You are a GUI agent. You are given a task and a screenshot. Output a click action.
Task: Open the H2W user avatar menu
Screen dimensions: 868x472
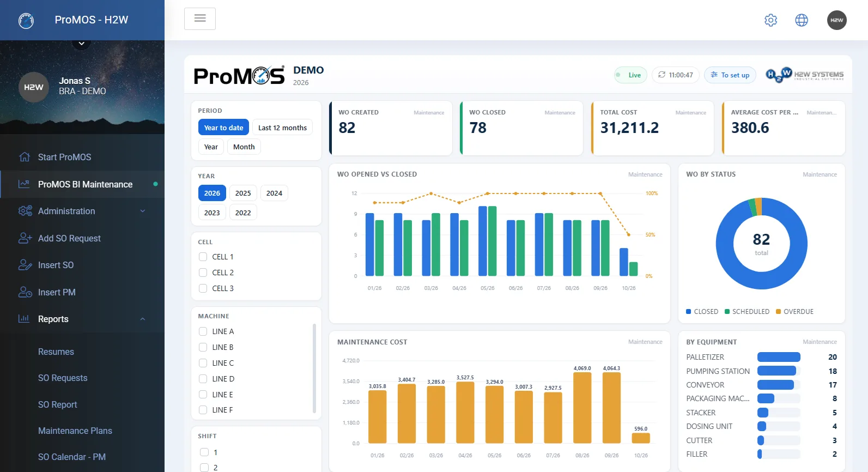[x=837, y=20]
